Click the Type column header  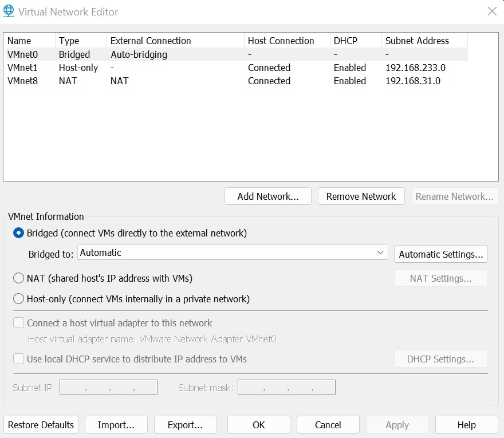[x=81, y=41]
